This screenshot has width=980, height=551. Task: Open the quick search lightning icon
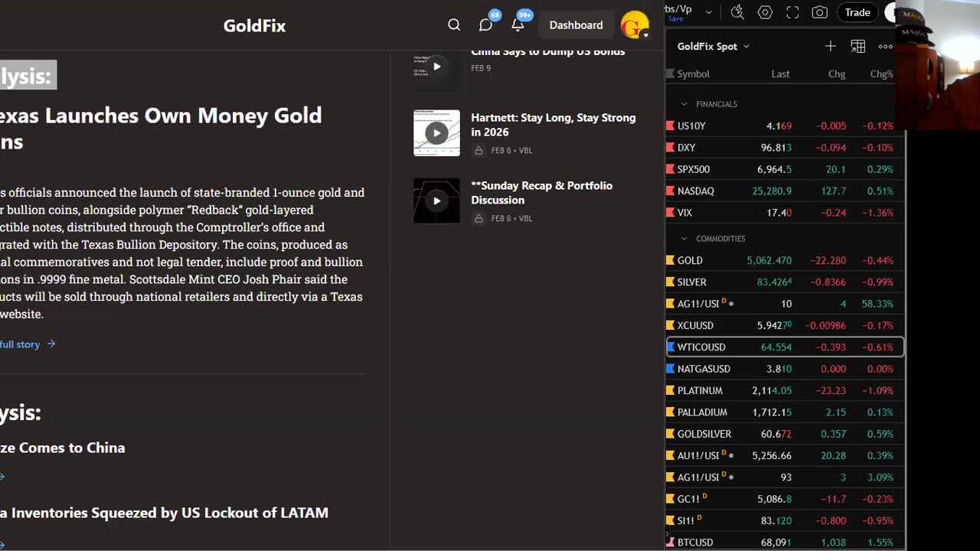point(737,12)
